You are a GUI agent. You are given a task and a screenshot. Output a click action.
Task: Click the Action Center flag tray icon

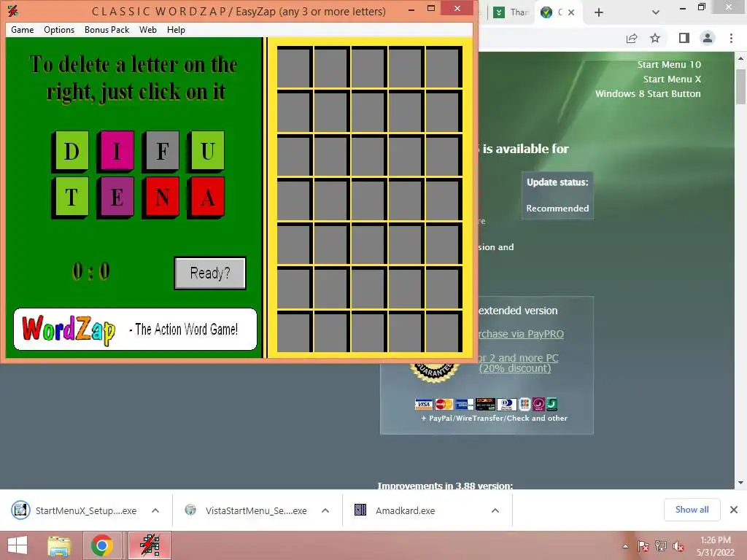coord(643,546)
